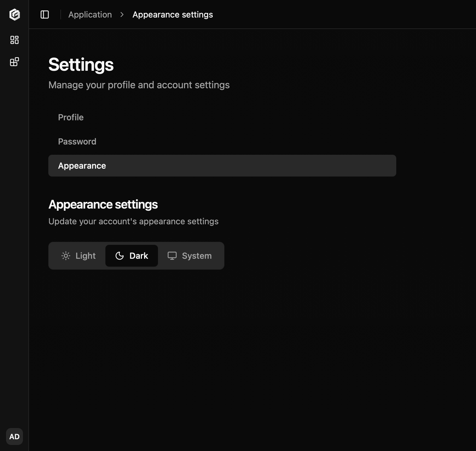Switch theme to Light

(x=79, y=256)
